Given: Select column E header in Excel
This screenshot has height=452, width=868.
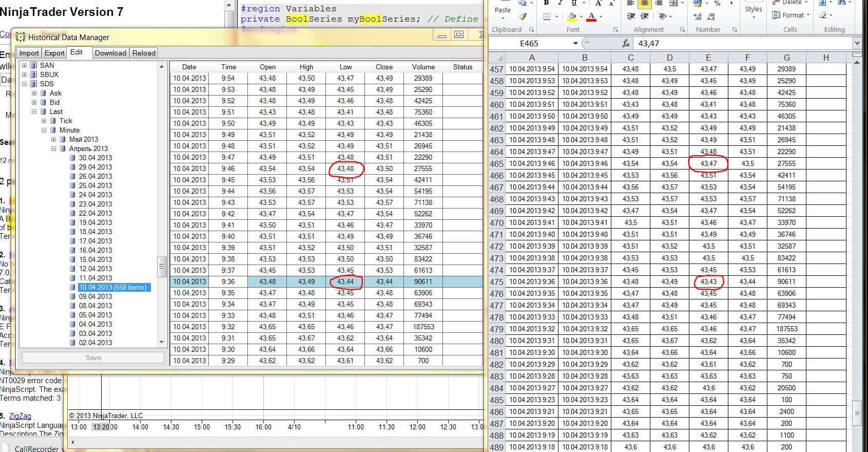Looking at the screenshot, I should (708, 58).
